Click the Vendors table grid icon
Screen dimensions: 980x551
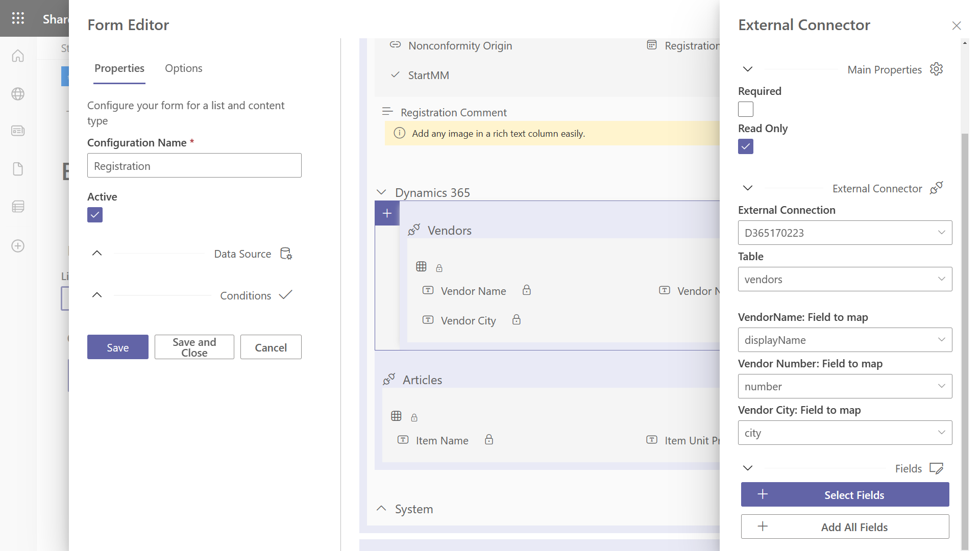pos(421,266)
